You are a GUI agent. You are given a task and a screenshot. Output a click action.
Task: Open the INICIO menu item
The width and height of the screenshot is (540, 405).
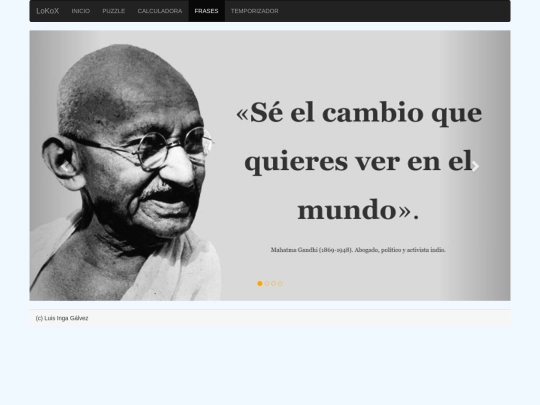[81, 11]
